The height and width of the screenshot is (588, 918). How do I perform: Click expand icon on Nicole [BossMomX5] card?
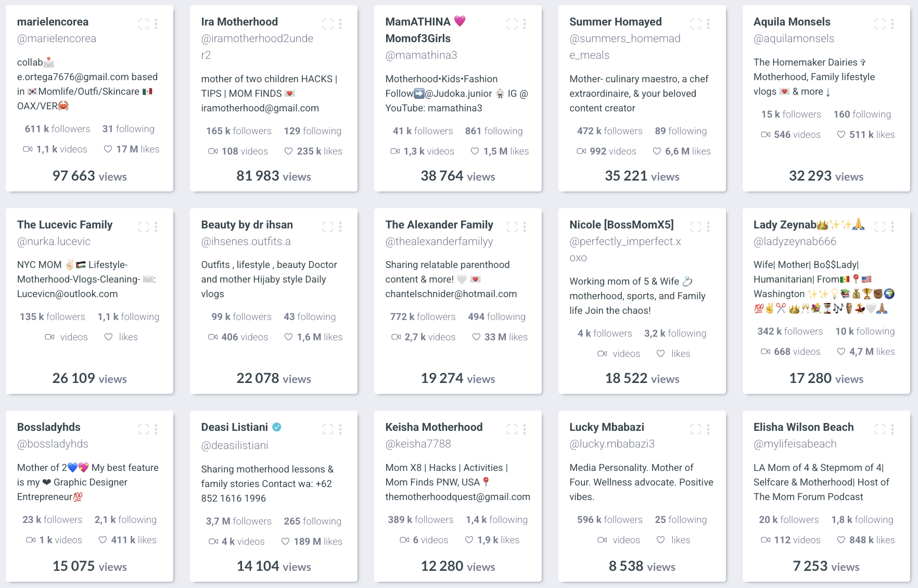point(696,227)
